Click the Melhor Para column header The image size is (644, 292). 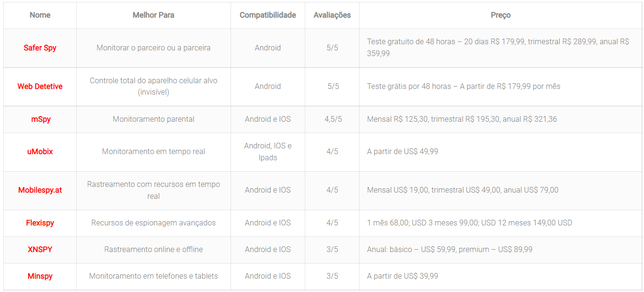click(x=153, y=15)
